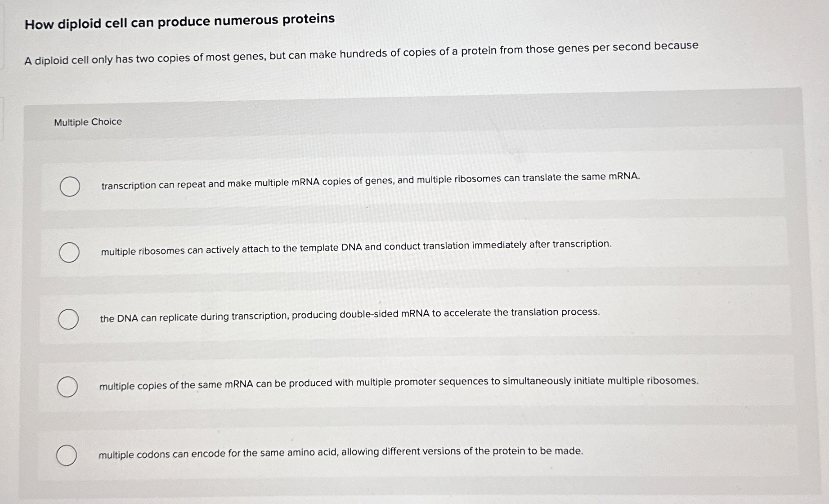Select the radio button for the double-sided mRNA option
The height and width of the screenshot is (504, 829).
[67, 318]
